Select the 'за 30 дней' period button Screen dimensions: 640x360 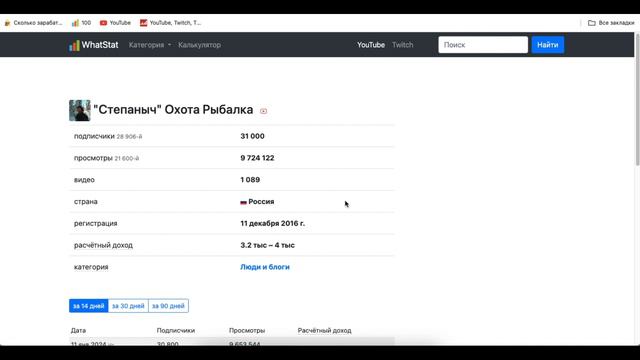128,306
